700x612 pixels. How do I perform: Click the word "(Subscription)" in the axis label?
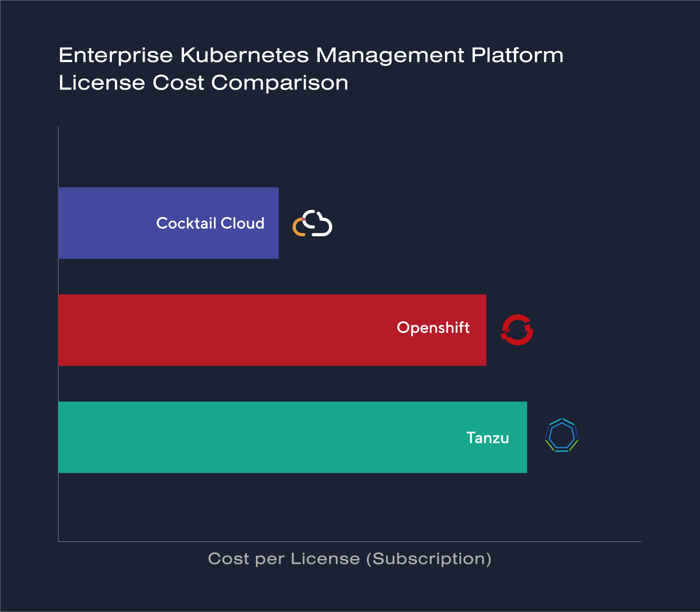[429, 559]
